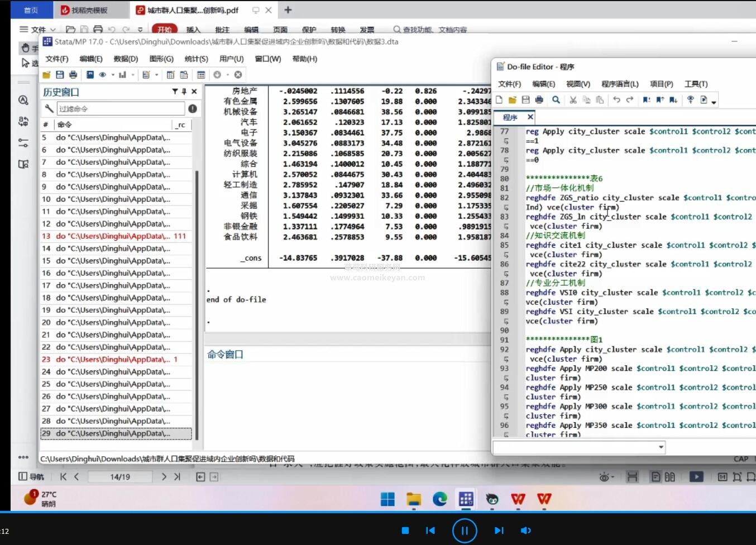Click the filter commands input field
The width and height of the screenshot is (756, 545).
[121, 109]
